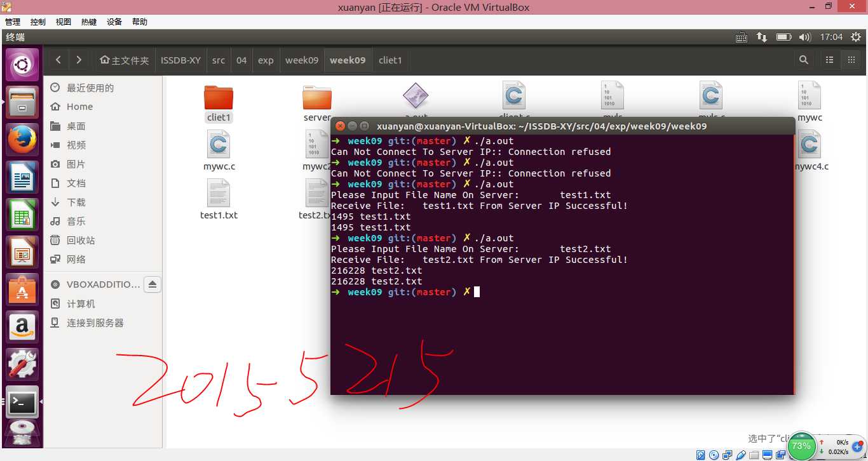The width and height of the screenshot is (868, 461).
Task: Open keyboard input method indicator
Action: tap(742, 37)
